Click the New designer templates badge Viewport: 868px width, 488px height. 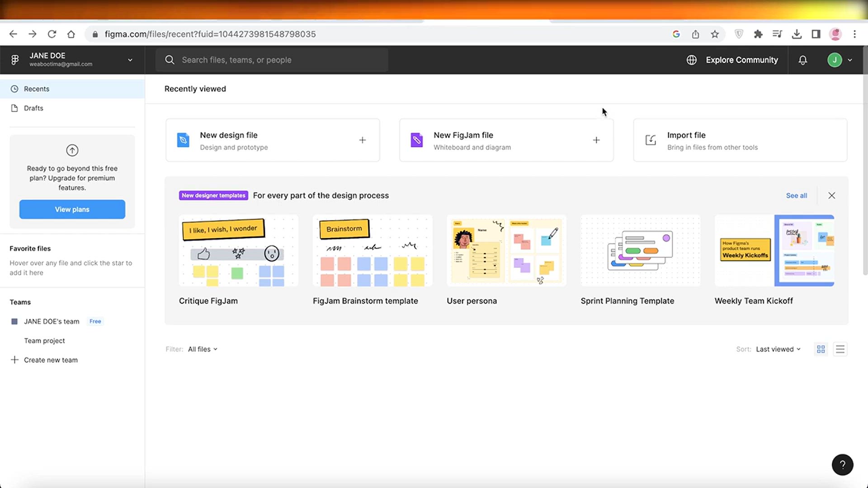pyautogui.click(x=213, y=196)
